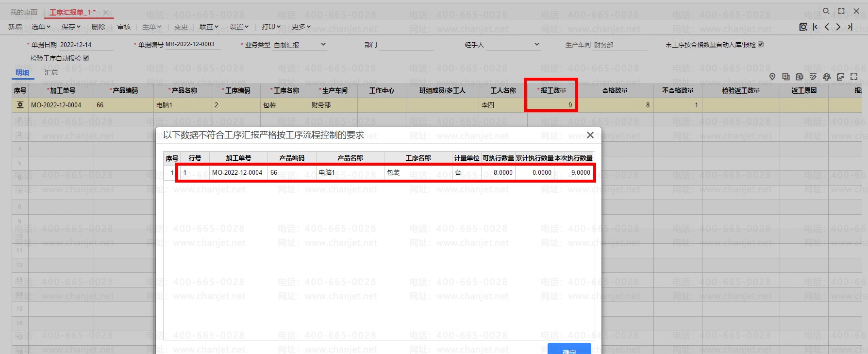Click the MO-2022-12-0004 cell in the main table
The height and width of the screenshot is (354, 868).
pos(61,105)
